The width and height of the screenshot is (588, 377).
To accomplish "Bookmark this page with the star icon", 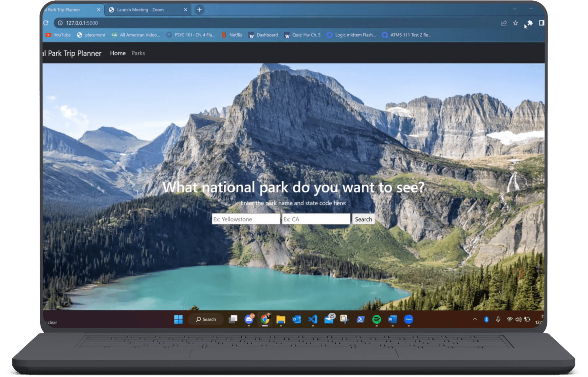I will click(515, 23).
